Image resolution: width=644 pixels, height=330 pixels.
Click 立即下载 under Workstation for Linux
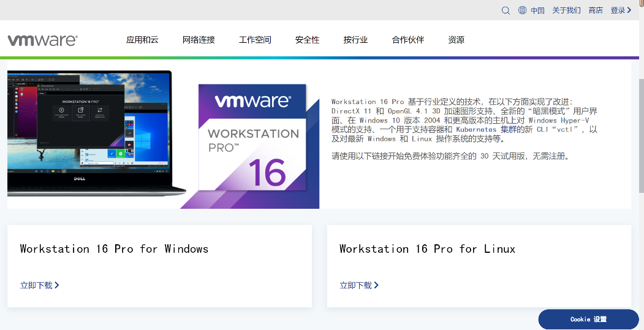(359, 285)
